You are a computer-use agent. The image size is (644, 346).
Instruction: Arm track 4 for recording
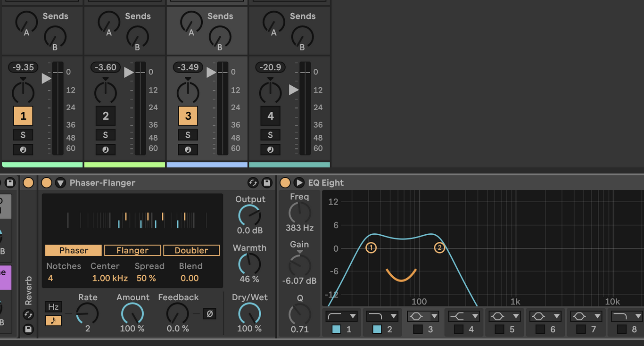coord(271,149)
